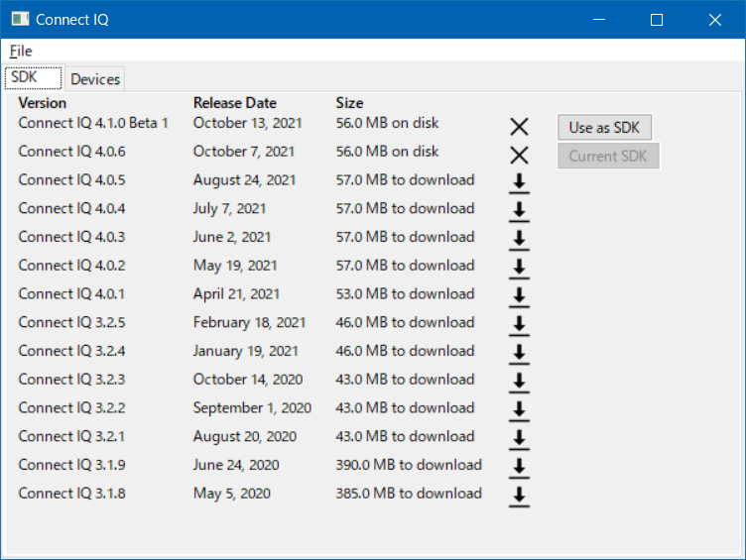
Task: Click 56.0 MB on disk for 4.1.0 Beta 1
Action: pyautogui.click(x=387, y=123)
